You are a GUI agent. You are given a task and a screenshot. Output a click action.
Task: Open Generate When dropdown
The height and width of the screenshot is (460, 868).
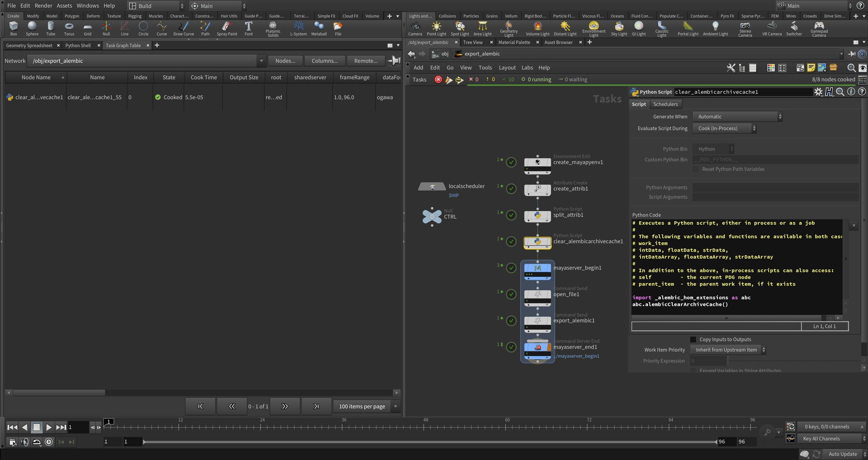click(737, 117)
